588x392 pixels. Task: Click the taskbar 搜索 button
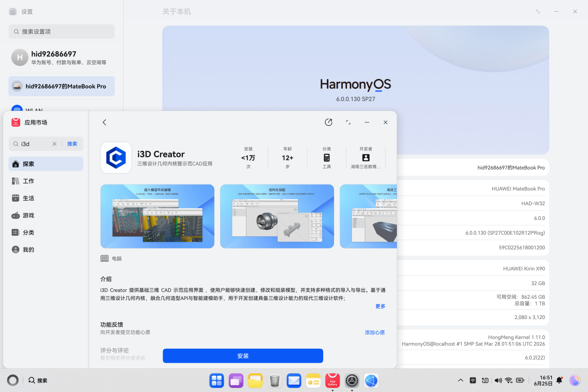[38, 380]
